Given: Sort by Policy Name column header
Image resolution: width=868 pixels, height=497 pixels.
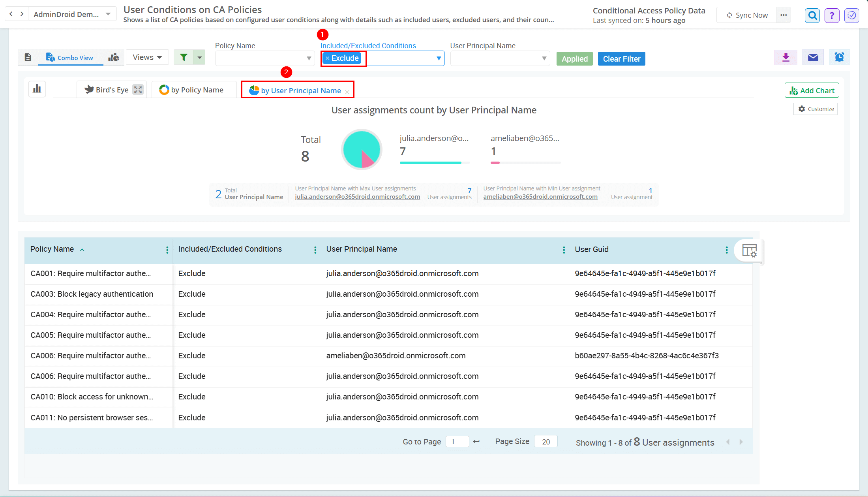Looking at the screenshot, I should coord(52,249).
